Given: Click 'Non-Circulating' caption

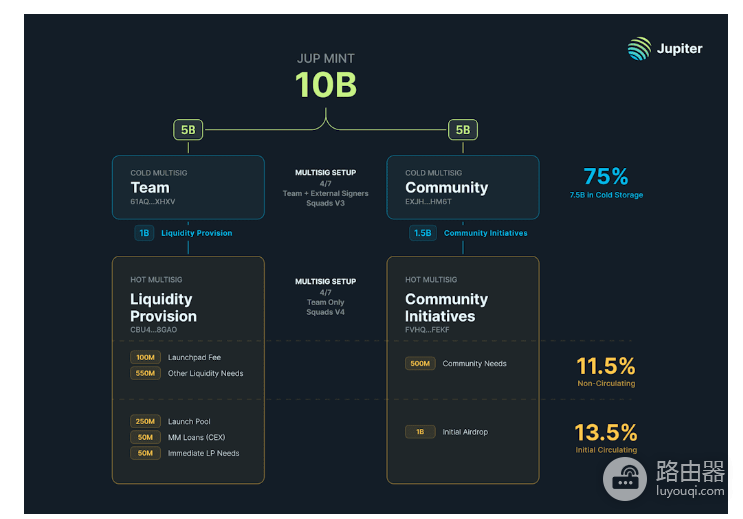Looking at the screenshot, I should pyautogui.click(x=606, y=383).
